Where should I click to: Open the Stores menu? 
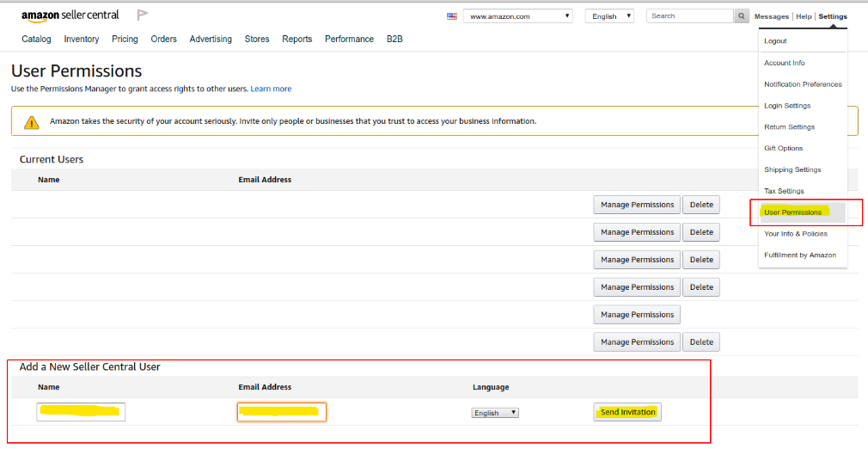coord(257,39)
